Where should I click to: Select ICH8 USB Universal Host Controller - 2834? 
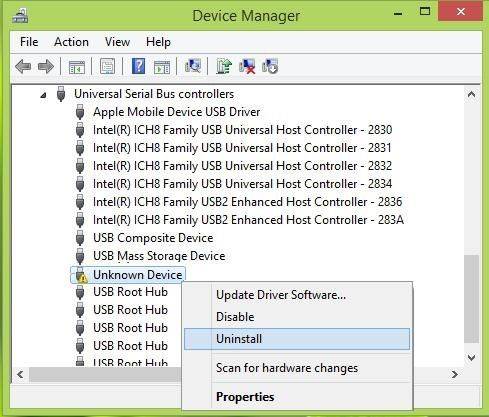point(243,184)
